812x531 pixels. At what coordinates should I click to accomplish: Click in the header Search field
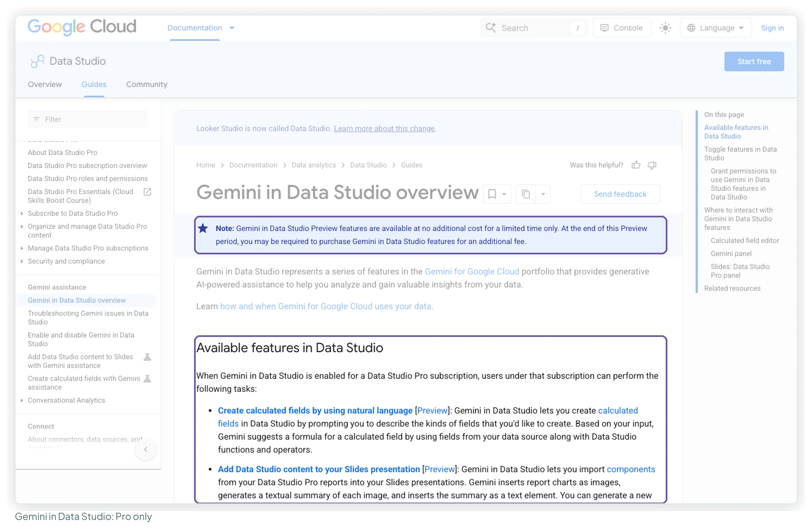pos(533,28)
